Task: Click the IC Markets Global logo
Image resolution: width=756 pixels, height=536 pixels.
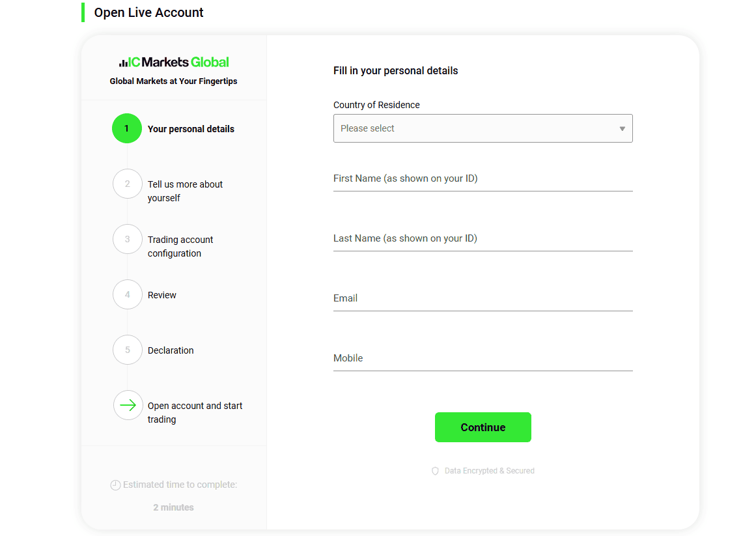Action: [174, 63]
